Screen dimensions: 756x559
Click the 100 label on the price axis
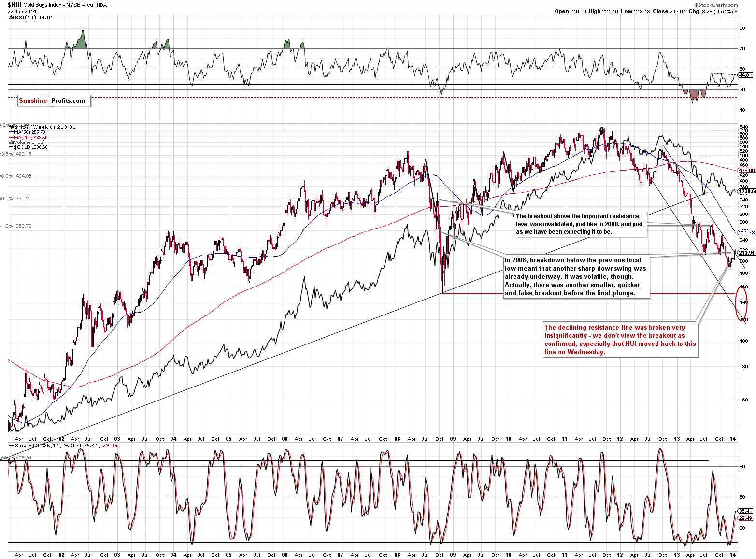tap(743, 341)
